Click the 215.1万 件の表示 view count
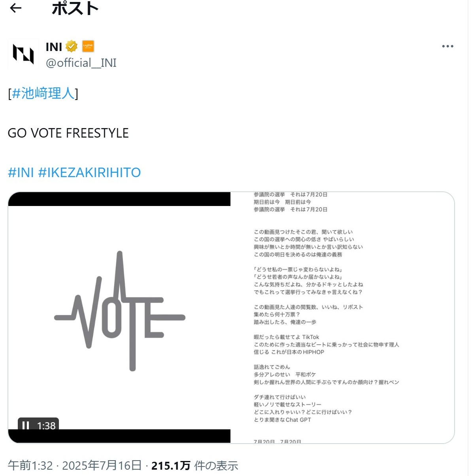 194,465
